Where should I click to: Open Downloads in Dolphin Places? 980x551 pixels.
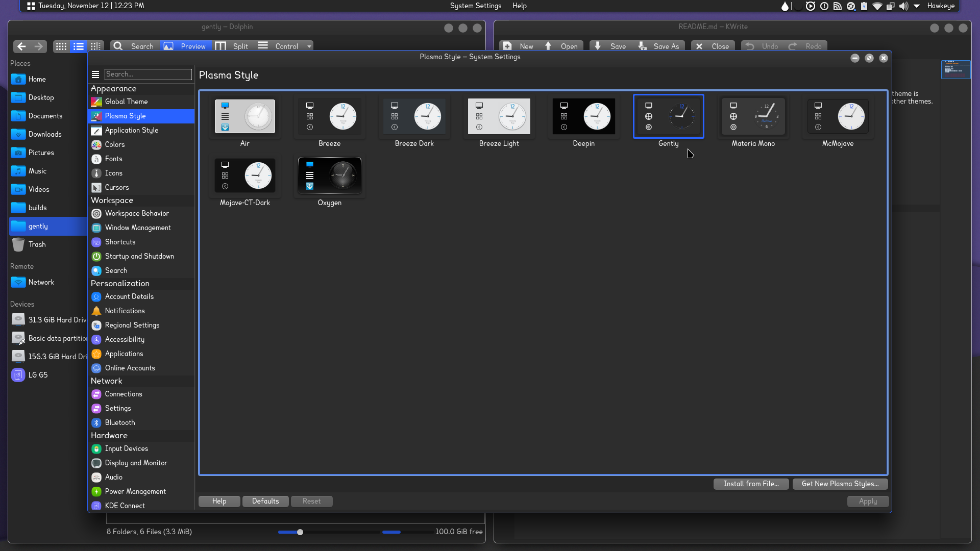pyautogui.click(x=48, y=134)
